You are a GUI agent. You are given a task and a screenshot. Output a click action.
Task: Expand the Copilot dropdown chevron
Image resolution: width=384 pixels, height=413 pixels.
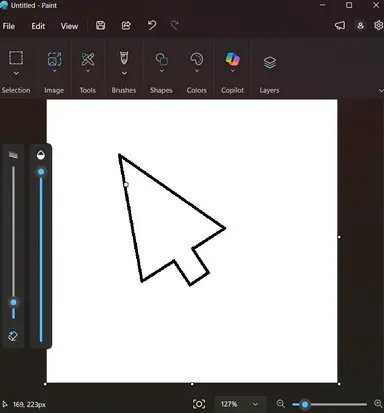233,71
